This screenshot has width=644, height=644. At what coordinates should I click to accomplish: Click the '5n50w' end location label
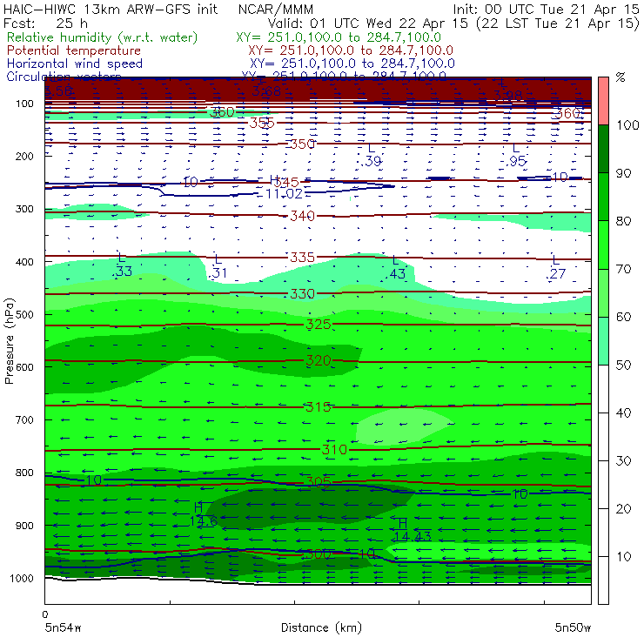coord(573,627)
